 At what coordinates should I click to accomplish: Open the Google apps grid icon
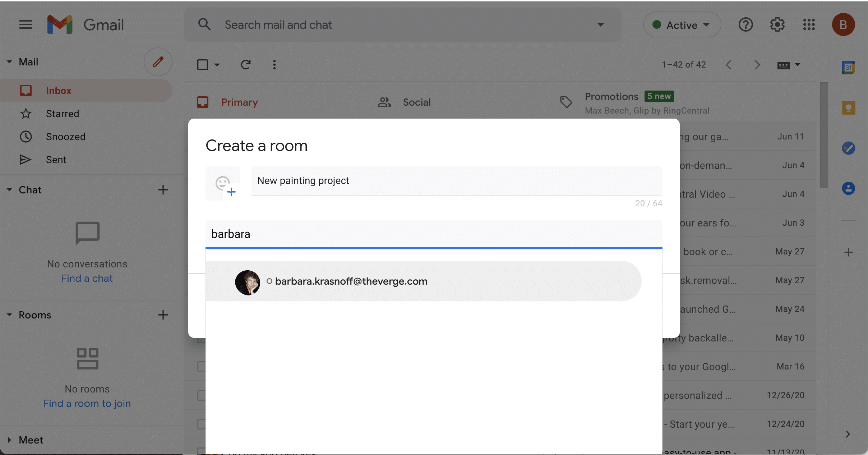pos(809,25)
